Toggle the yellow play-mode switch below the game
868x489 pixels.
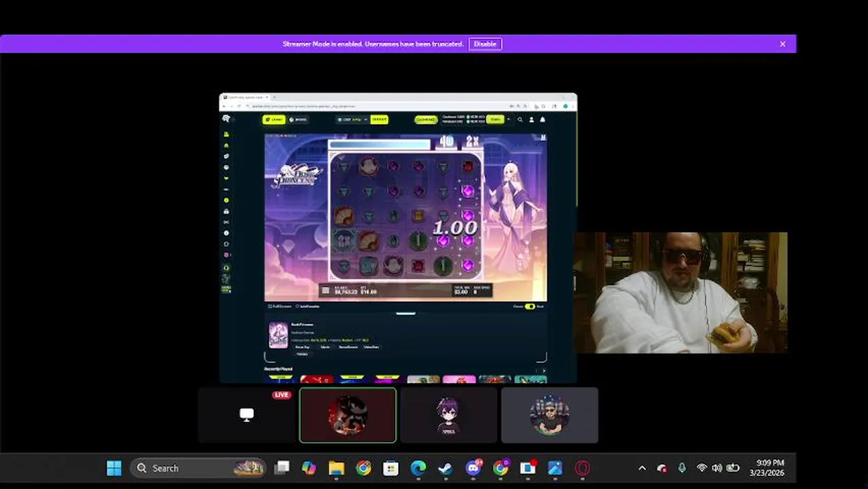530,306
